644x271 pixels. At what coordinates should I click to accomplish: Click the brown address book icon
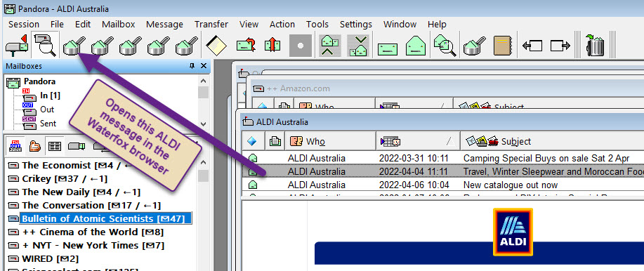(x=502, y=45)
